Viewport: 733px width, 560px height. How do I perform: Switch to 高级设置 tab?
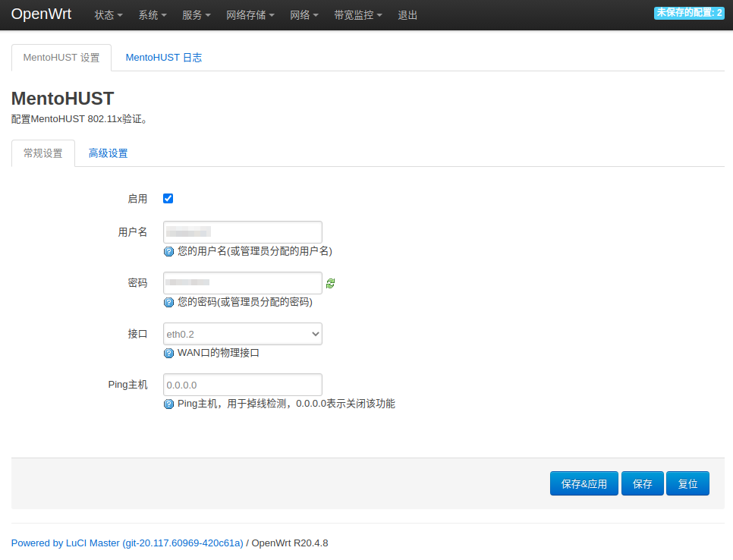coord(108,153)
